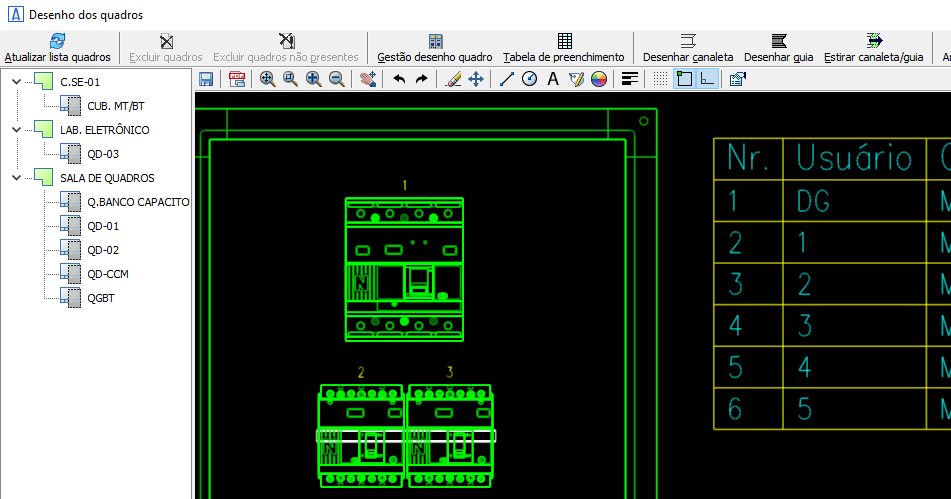Screen dimensions: 951x499
Task: Open the drawing properties icon
Action: tap(738, 79)
